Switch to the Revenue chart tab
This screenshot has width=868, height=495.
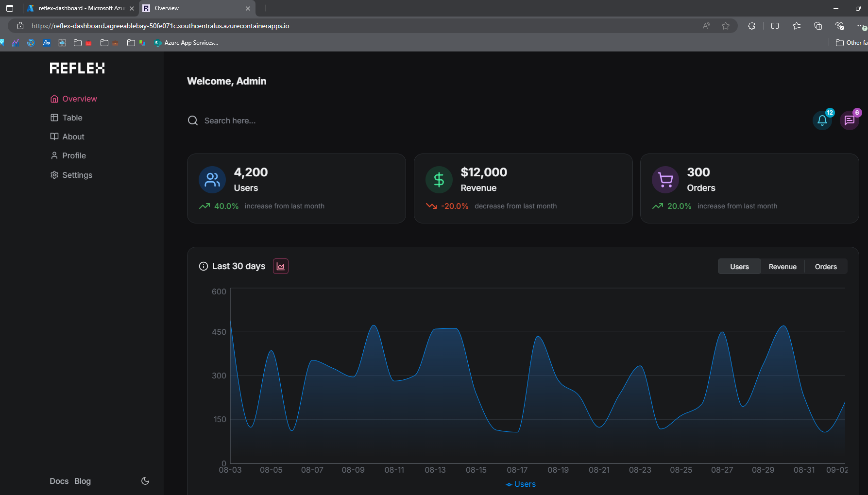pos(783,267)
